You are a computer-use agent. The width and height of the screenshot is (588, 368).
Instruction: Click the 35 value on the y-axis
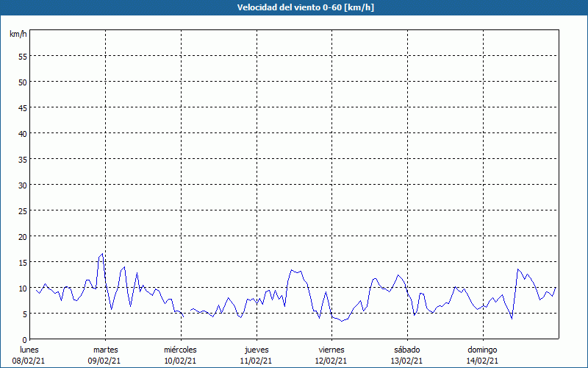pos(23,160)
